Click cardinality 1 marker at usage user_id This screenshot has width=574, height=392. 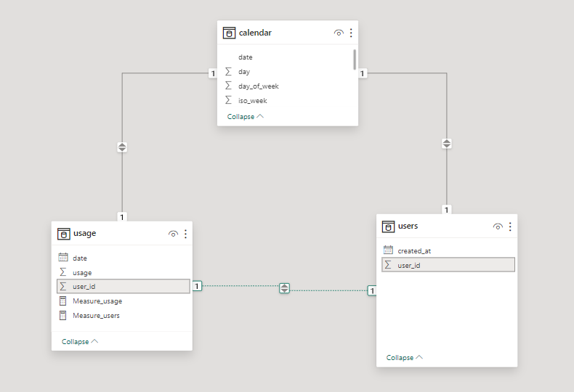point(197,286)
